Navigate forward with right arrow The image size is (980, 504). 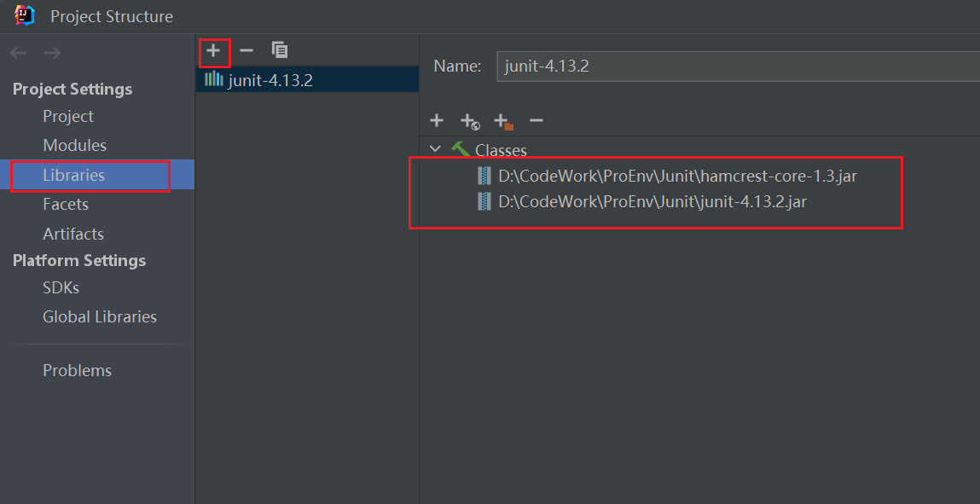click(x=53, y=53)
